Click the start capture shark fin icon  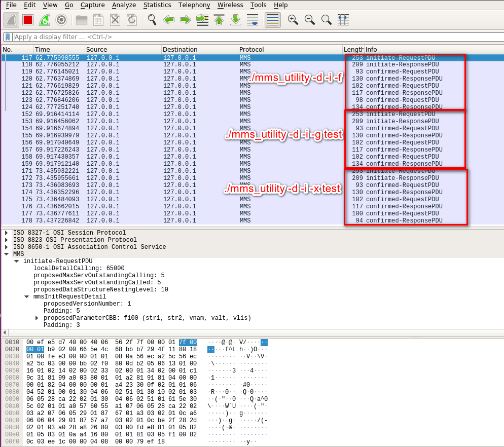[x=11, y=20]
